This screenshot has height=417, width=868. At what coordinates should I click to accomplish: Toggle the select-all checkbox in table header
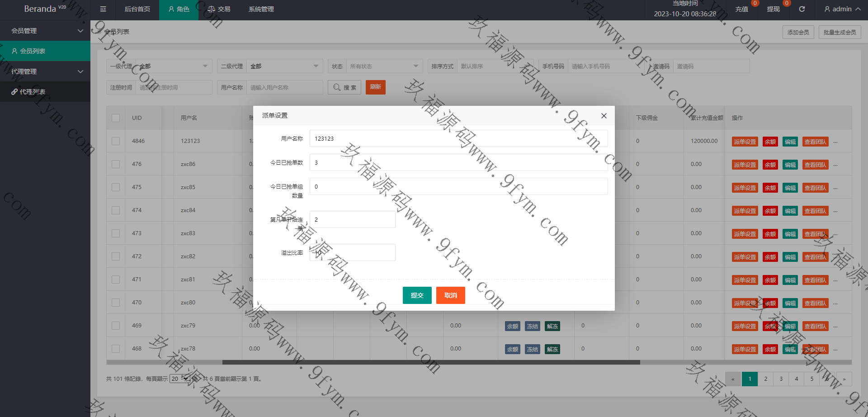[116, 118]
